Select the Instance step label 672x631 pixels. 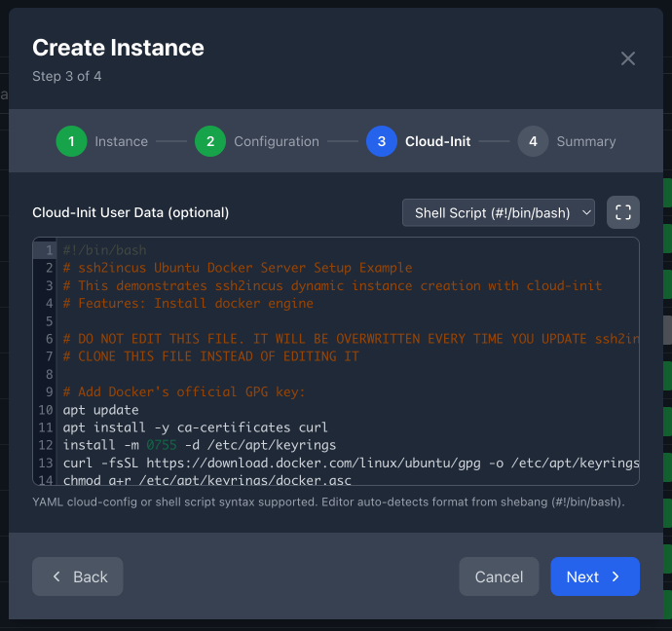click(121, 141)
